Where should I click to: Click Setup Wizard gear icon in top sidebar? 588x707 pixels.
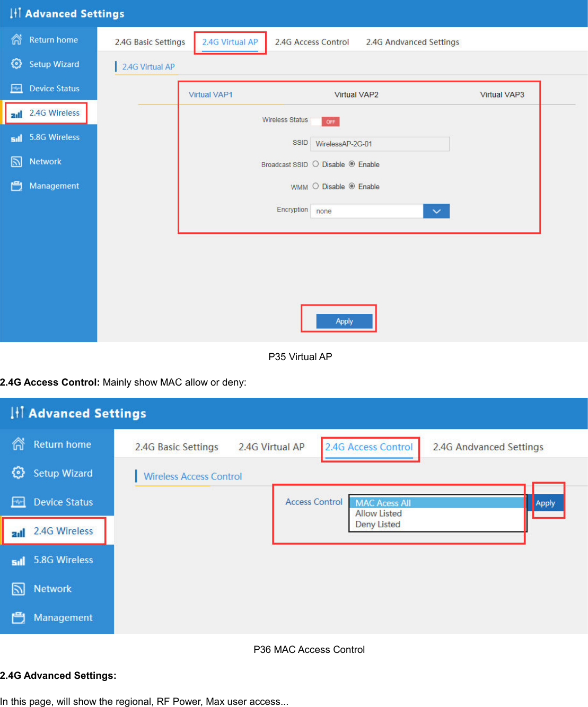point(16,64)
